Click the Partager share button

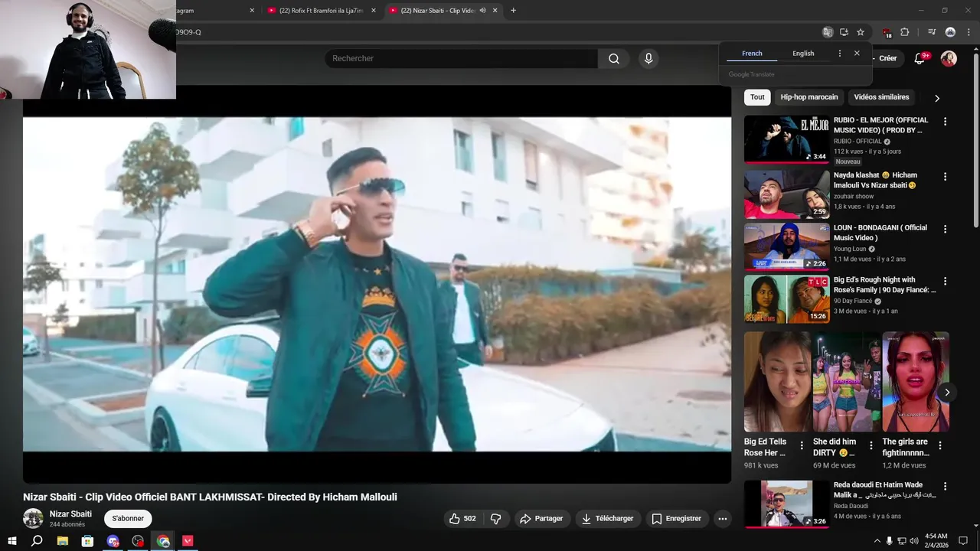pos(541,519)
